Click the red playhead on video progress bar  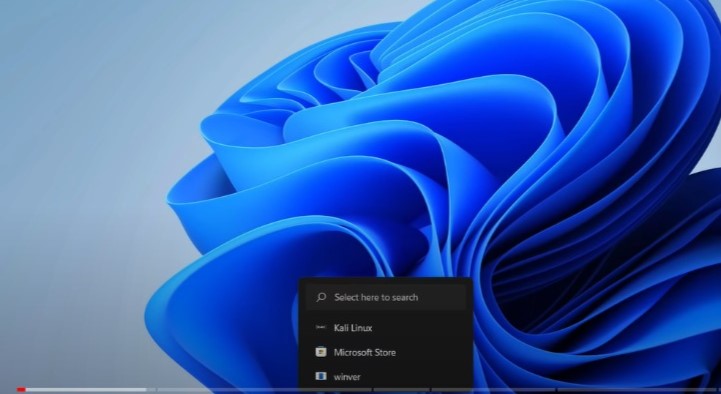(x=21, y=390)
